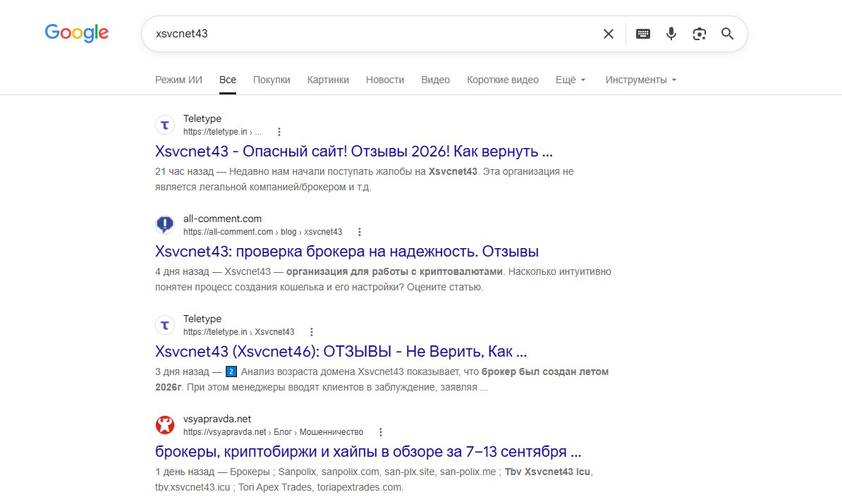842x504 pixels.
Task: Open 'Xsvcnet43 (Xsvcnet46): ОТЗЫВЫ' result
Action: coord(341,352)
